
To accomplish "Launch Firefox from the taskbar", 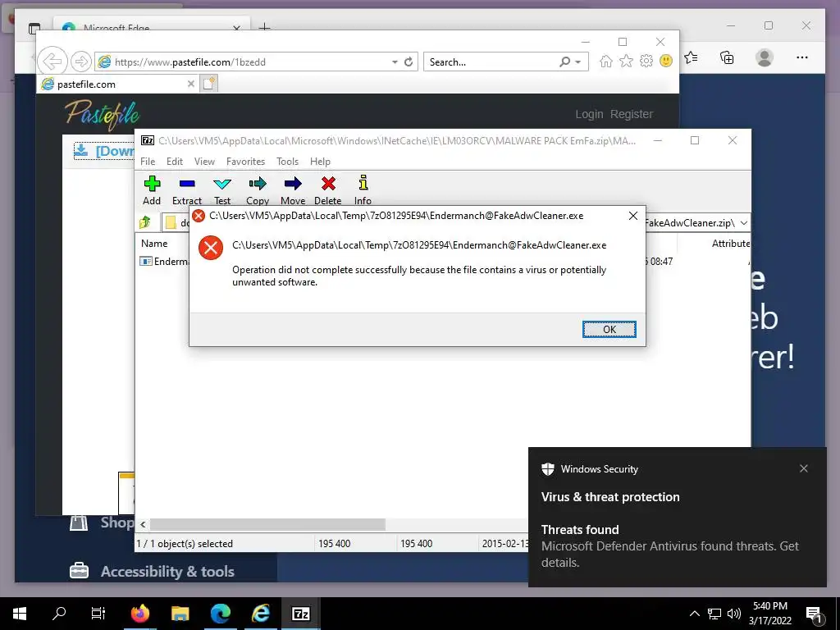I will pos(139,614).
